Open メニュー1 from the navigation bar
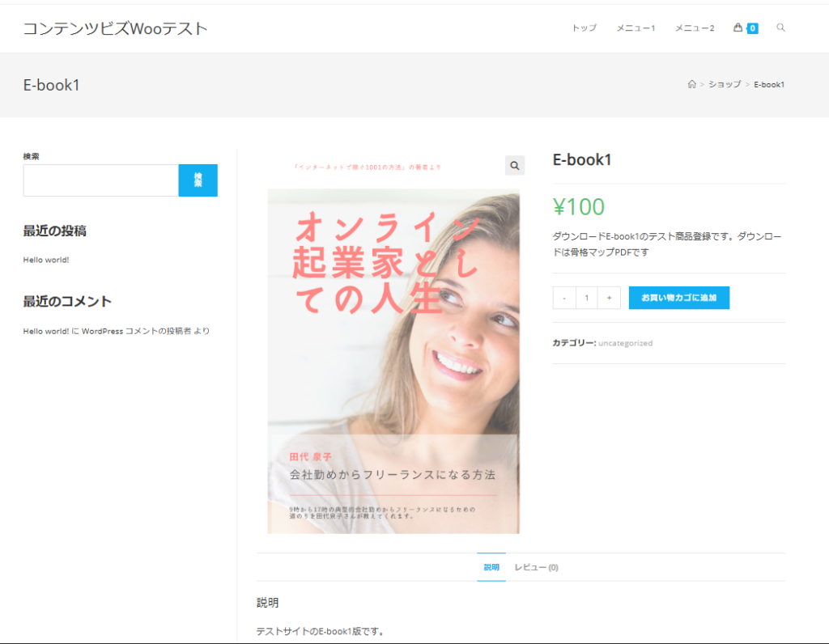 coord(635,27)
